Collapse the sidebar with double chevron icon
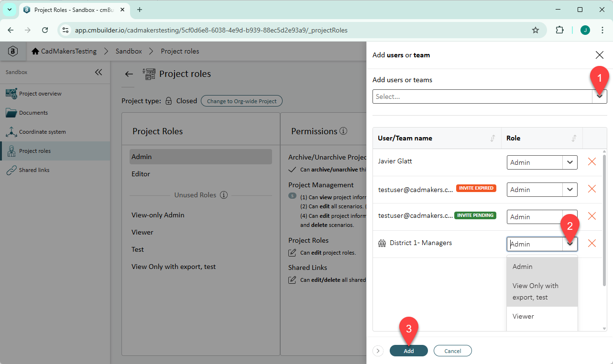Viewport: 613px width, 364px height. point(99,72)
